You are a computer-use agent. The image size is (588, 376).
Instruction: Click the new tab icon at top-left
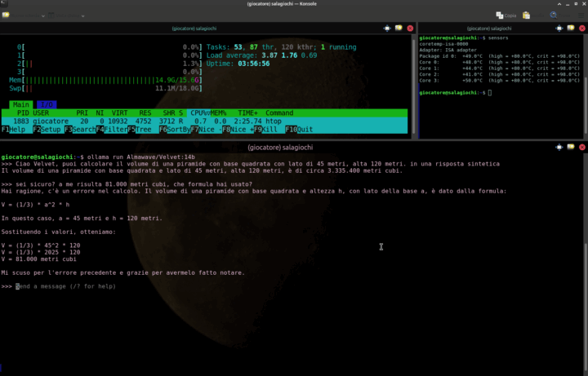click(x=7, y=15)
